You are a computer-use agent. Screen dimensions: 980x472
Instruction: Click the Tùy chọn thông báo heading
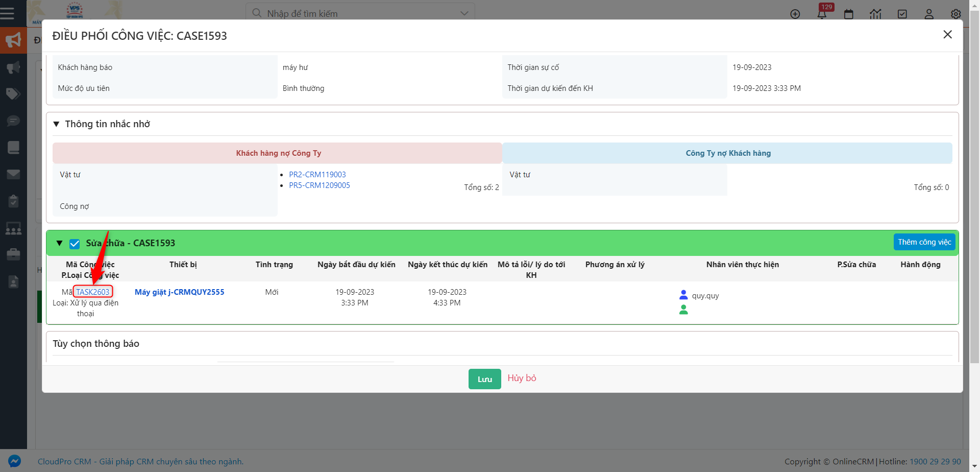(96, 344)
